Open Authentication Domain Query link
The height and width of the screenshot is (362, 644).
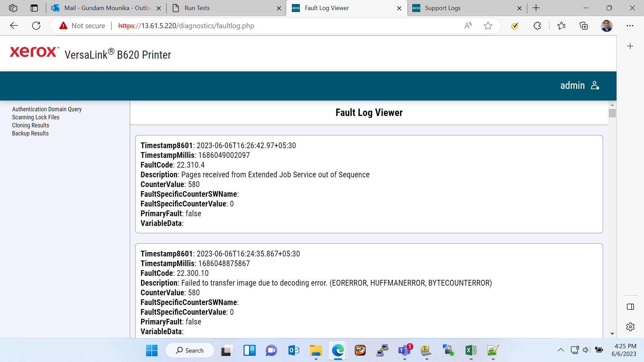click(x=47, y=109)
